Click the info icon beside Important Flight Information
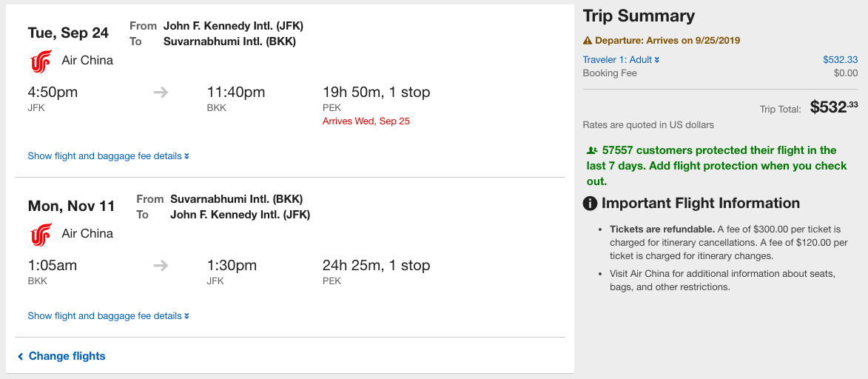 [591, 204]
